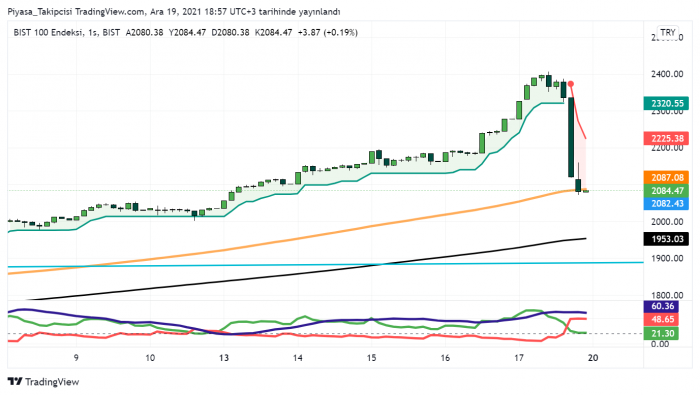Select the 2082.43 blue price tag
This screenshot has width=700, height=395.
(x=666, y=204)
